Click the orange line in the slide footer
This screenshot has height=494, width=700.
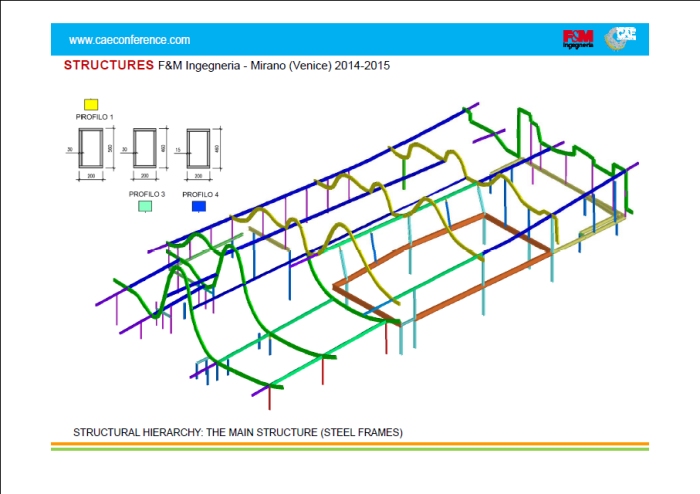[x=350, y=444]
